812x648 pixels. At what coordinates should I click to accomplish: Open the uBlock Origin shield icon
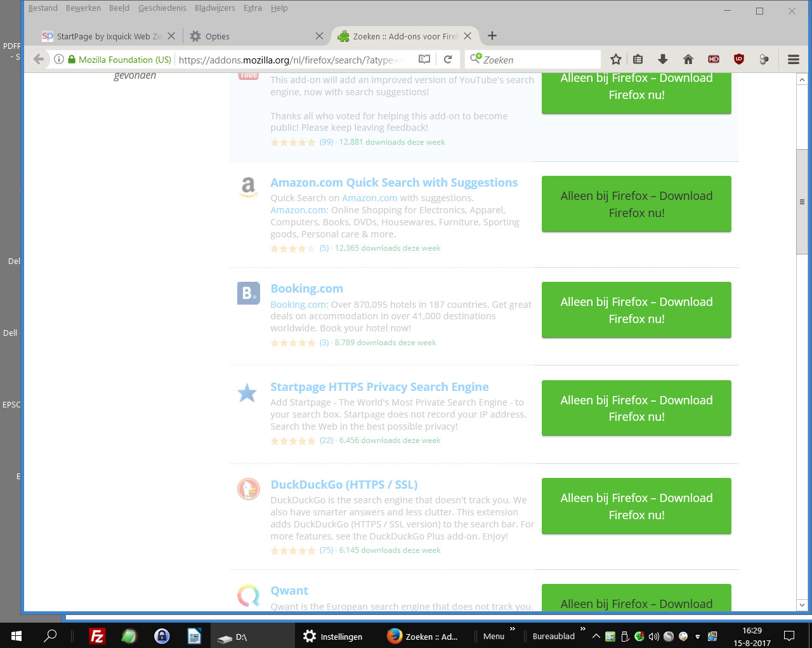pyautogui.click(x=739, y=59)
